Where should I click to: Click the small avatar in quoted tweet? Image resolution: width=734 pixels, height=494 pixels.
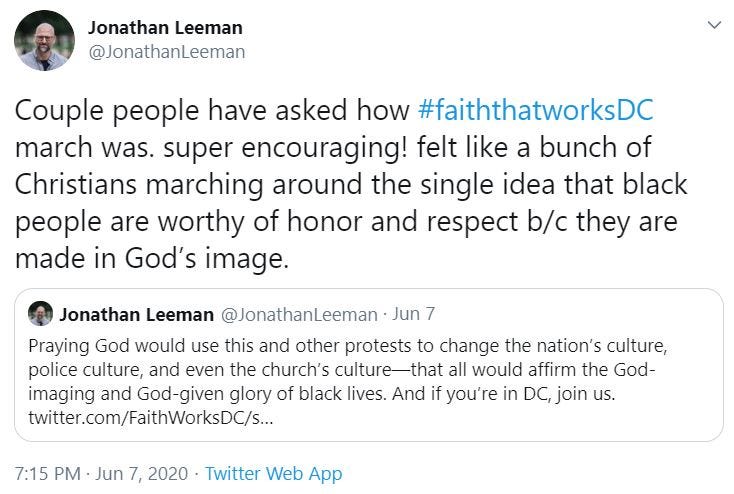click(x=40, y=313)
